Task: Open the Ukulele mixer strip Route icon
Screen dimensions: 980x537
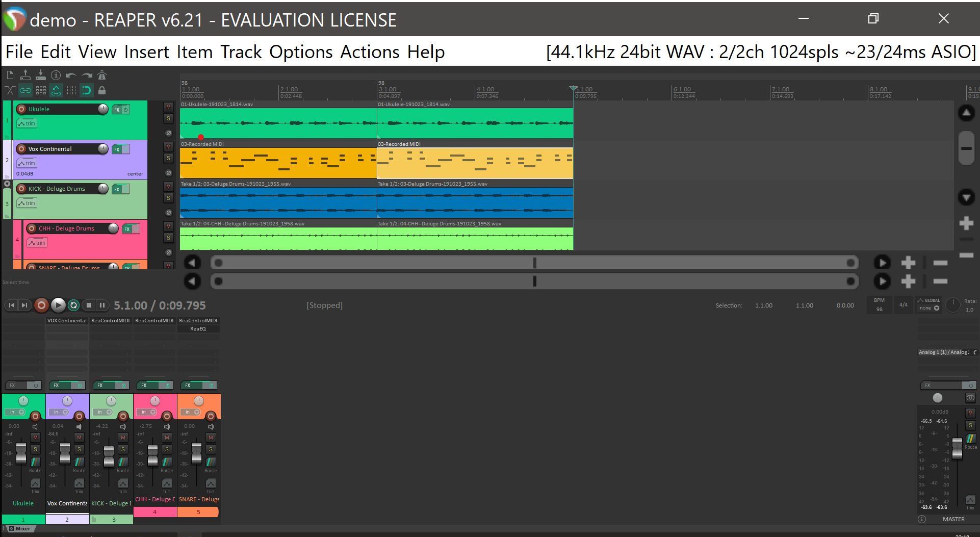Action: coord(35,463)
